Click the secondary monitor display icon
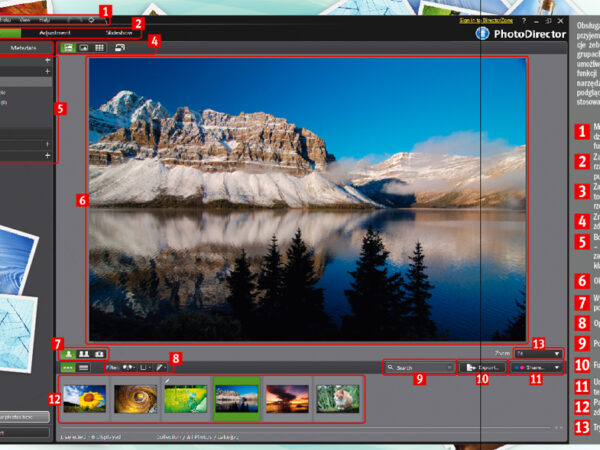 coord(120,47)
